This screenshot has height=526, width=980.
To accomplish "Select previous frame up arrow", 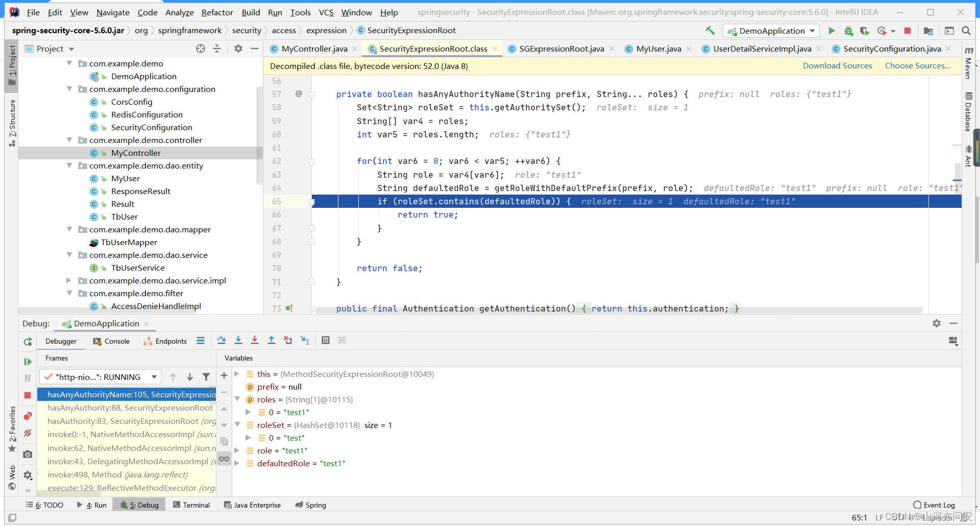I will coord(173,377).
